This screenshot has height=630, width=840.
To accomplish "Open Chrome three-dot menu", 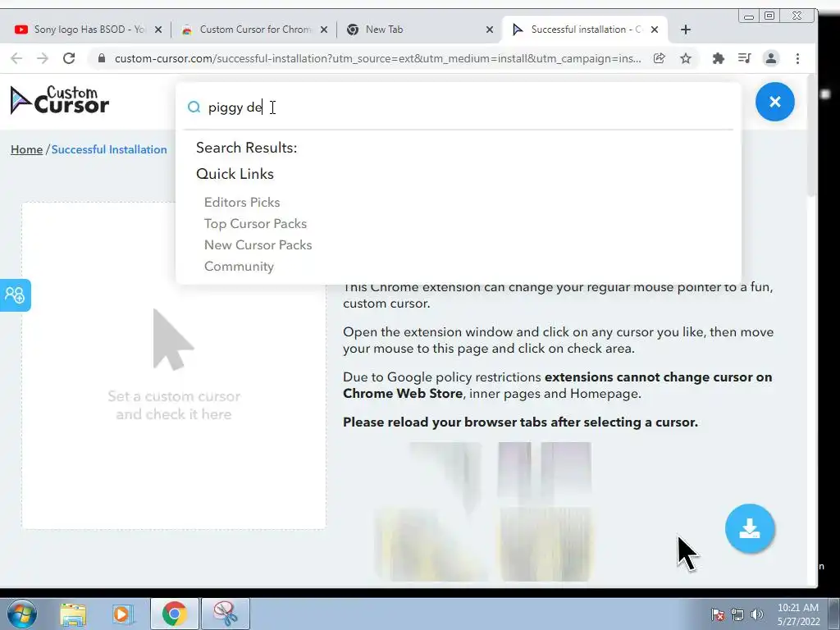I will pyautogui.click(x=797, y=58).
